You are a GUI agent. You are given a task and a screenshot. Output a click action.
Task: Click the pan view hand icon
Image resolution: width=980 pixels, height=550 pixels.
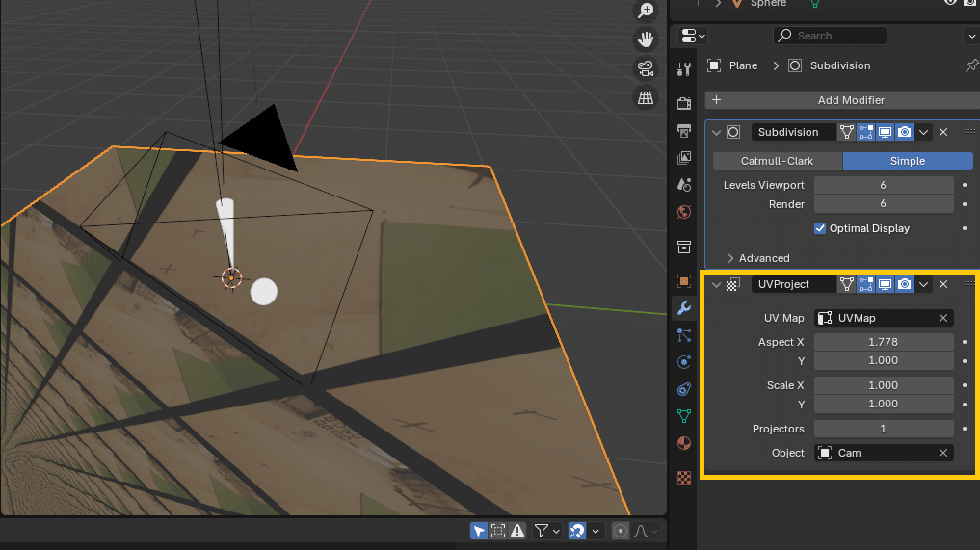coord(646,39)
